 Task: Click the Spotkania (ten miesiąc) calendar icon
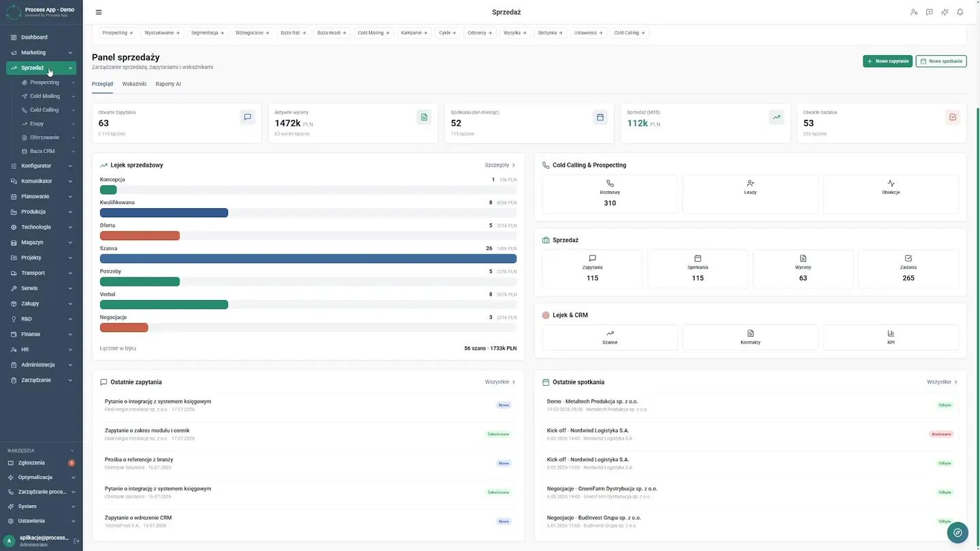(600, 117)
